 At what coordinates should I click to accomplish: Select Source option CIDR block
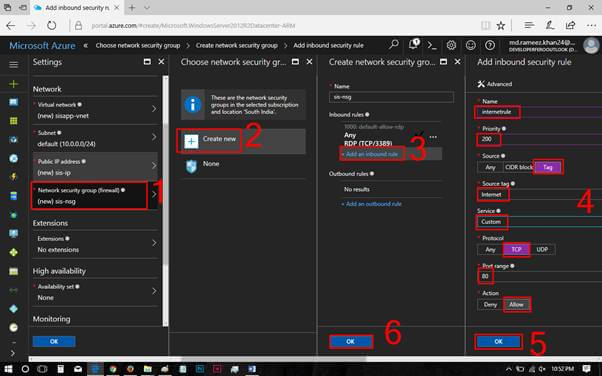[519, 167]
